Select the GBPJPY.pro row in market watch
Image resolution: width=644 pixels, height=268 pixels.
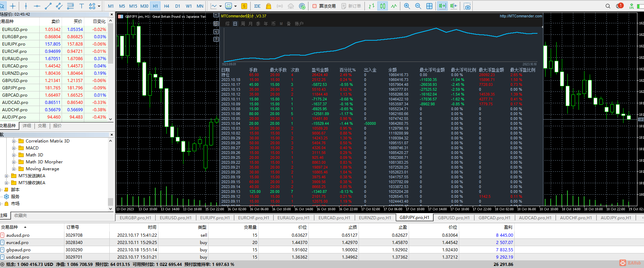(x=14, y=88)
